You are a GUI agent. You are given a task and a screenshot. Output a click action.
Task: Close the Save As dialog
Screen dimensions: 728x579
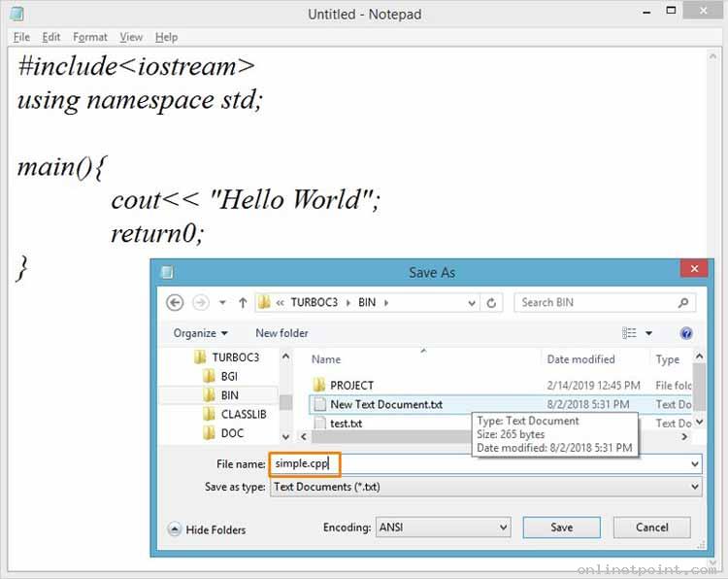click(x=694, y=268)
